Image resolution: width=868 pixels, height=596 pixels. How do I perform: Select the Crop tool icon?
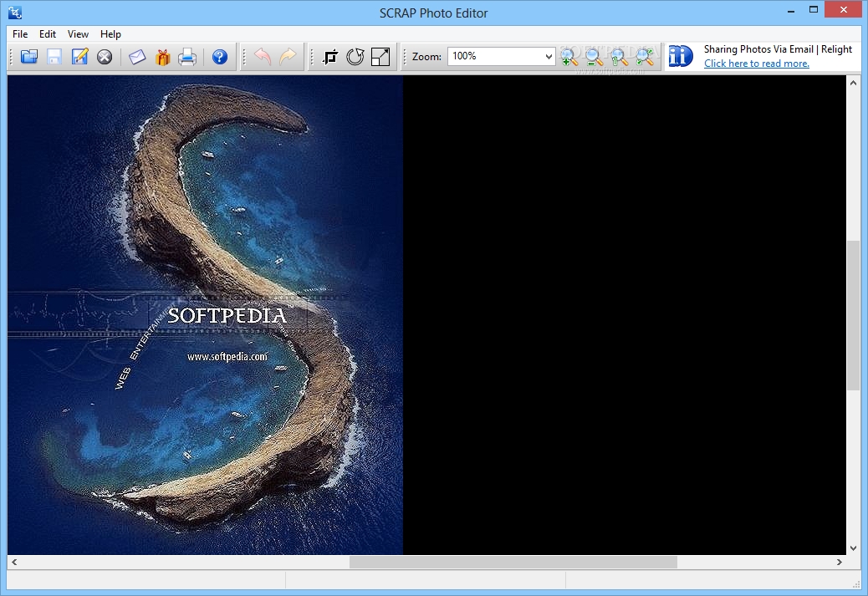(x=330, y=57)
